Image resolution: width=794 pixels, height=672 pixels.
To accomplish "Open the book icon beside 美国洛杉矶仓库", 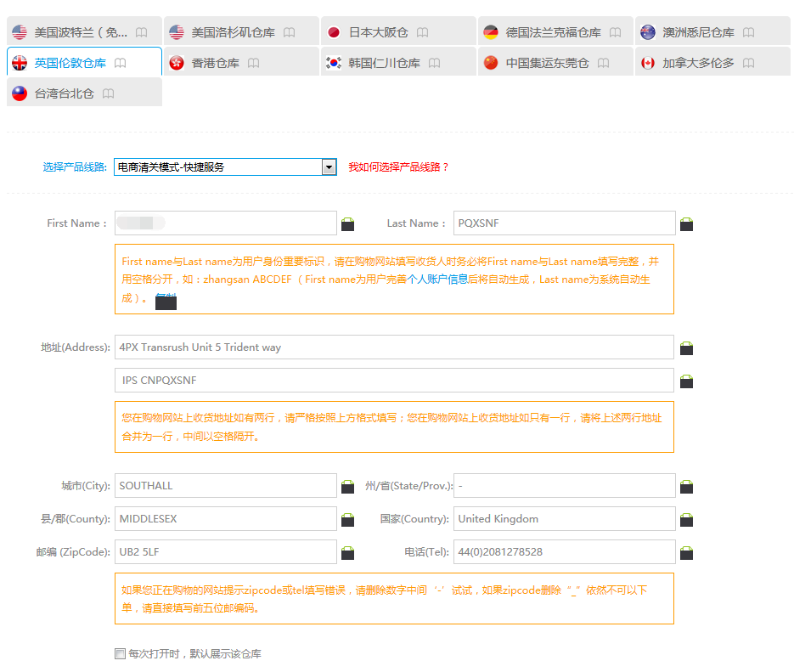I will [290, 32].
